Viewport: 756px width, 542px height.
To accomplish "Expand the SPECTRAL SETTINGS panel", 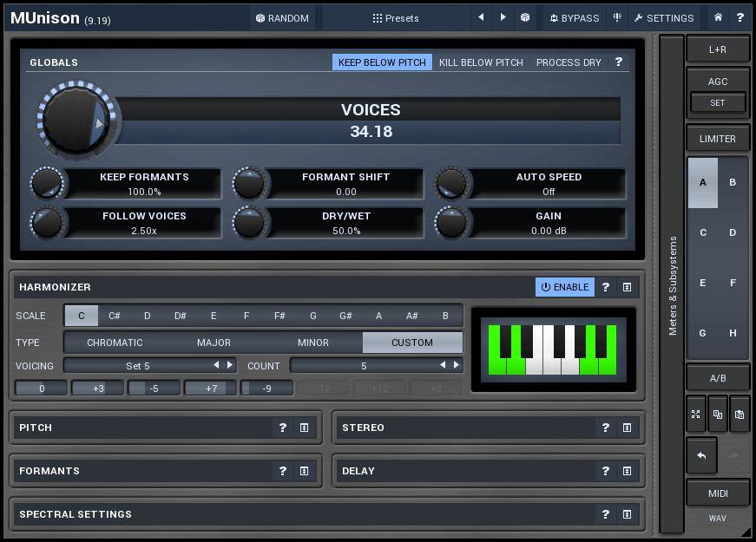I will coord(627,514).
